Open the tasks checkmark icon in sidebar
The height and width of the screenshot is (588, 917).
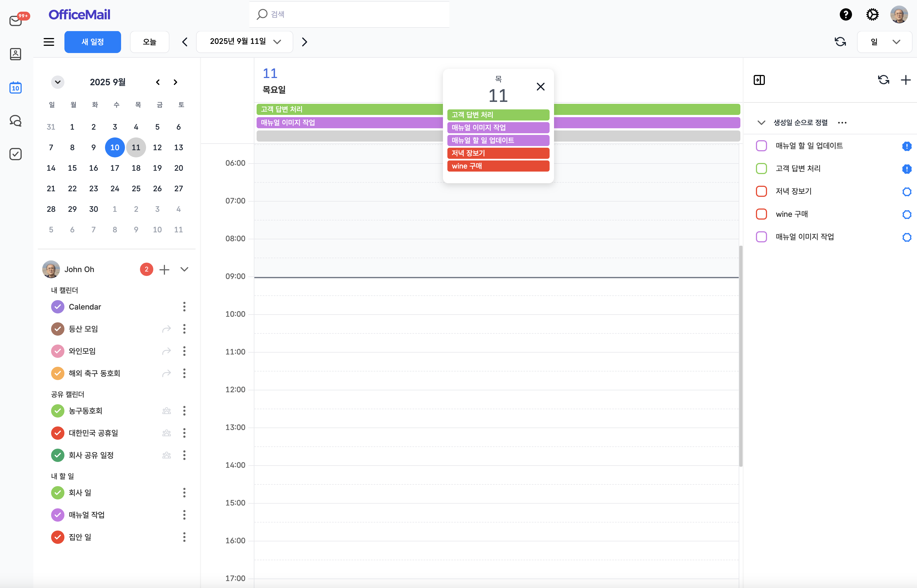click(x=15, y=154)
